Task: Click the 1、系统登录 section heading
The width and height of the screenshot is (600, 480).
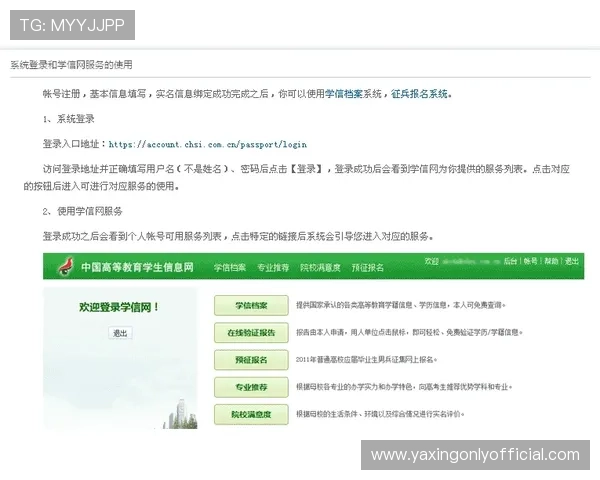Action: point(69,119)
